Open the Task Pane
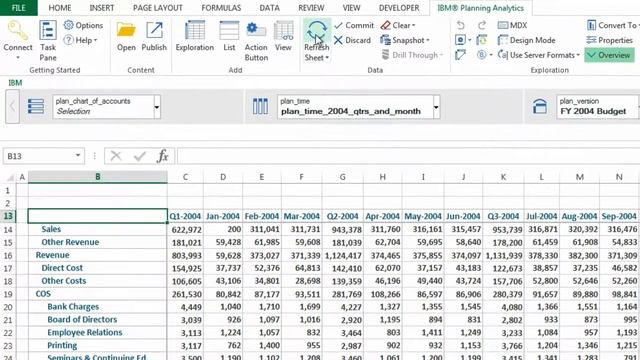640x360 pixels. click(x=48, y=41)
